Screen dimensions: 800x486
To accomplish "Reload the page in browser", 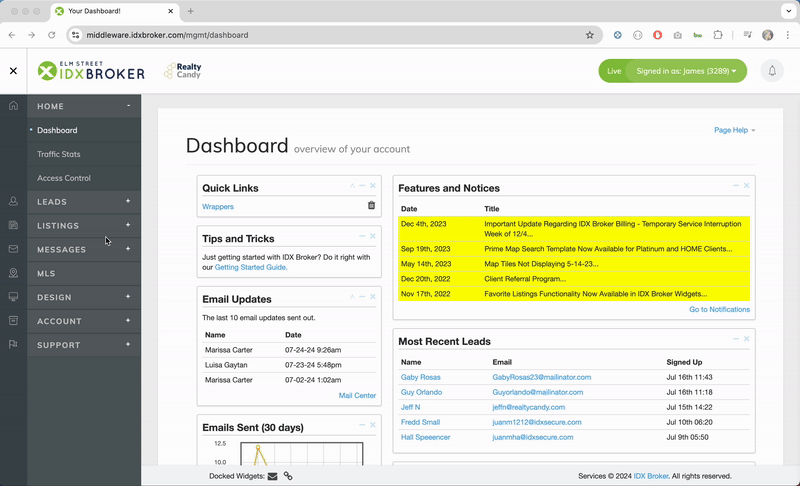I will [x=52, y=35].
